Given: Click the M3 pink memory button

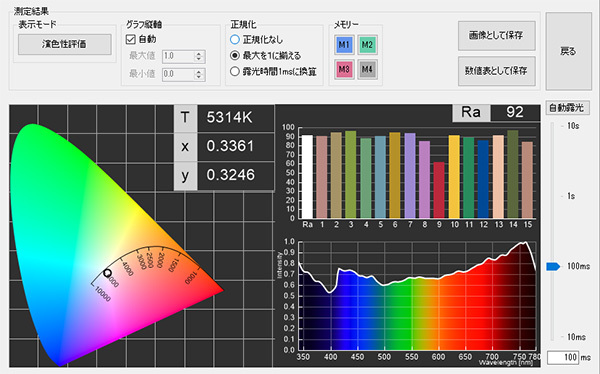Looking at the screenshot, I should click(x=344, y=69).
